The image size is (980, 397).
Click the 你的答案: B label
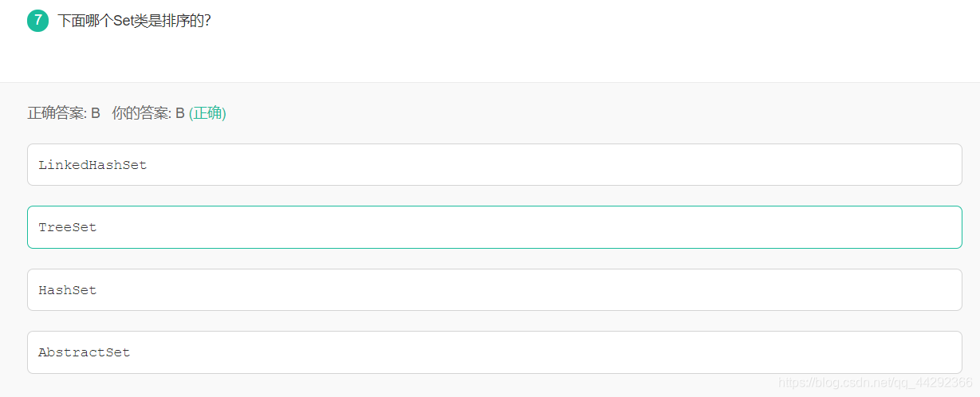pyautogui.click(x=148, y=113)
